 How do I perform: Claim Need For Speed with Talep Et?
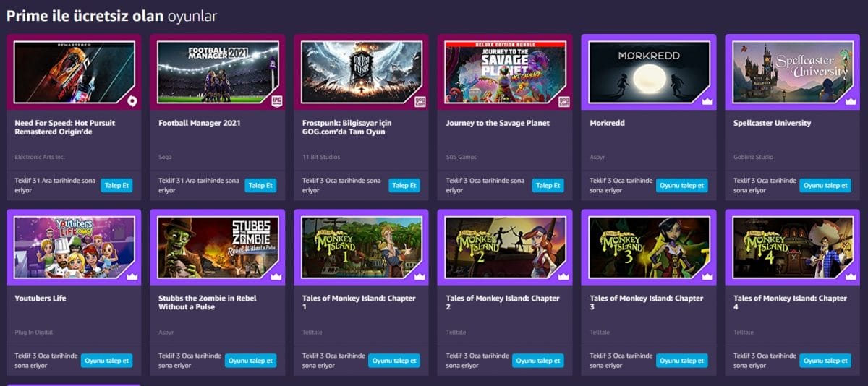point(117,186)
